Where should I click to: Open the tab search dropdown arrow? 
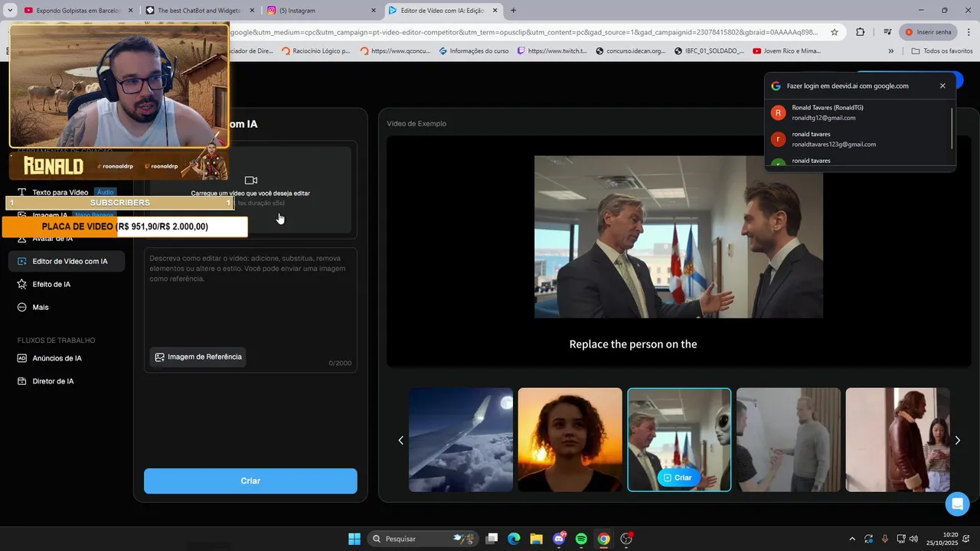tap(10, 11)
